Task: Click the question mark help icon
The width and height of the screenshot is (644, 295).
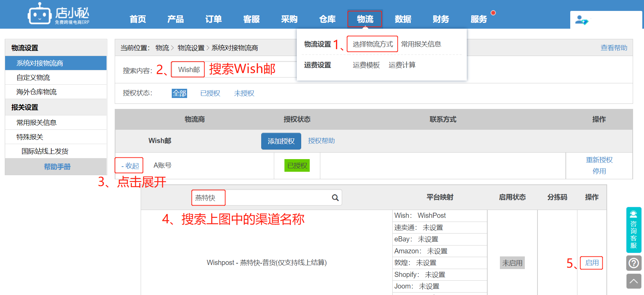Action: coord(634,263)
